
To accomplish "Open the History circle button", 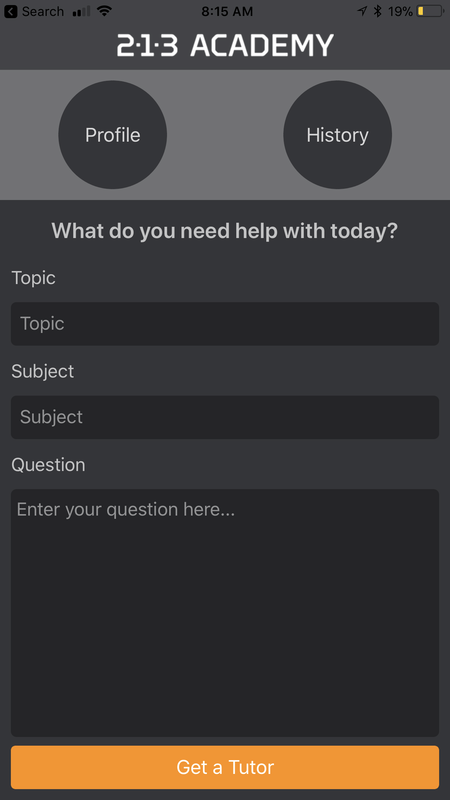I will point(337,135).
